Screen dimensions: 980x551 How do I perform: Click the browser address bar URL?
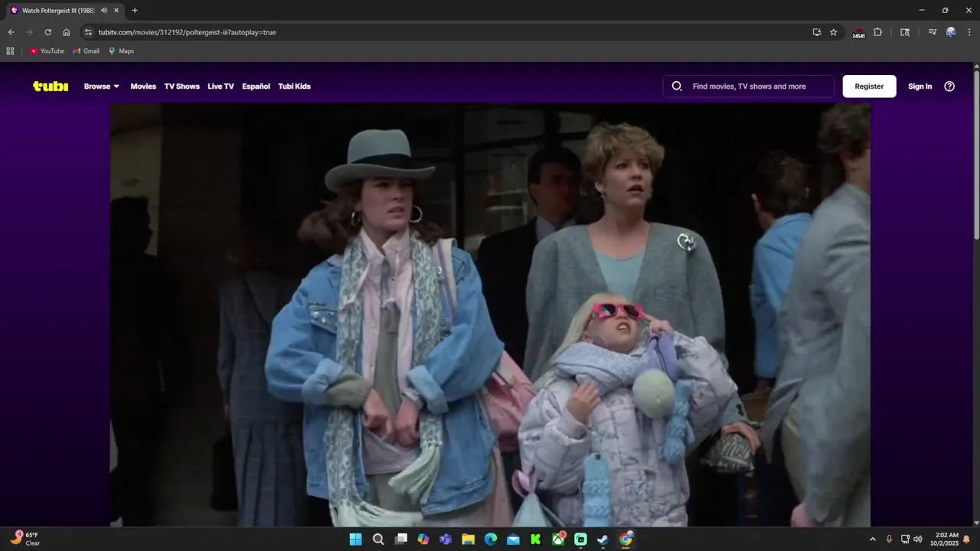(187, 32)
